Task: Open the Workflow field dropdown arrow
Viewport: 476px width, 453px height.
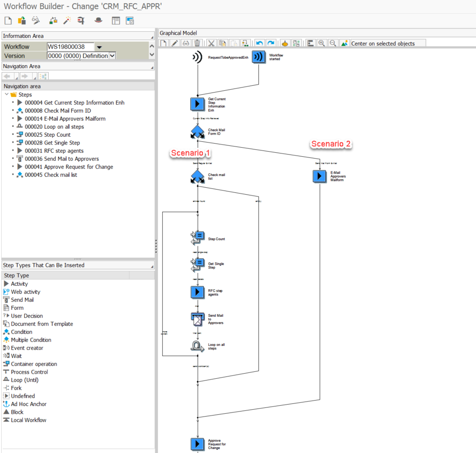Action: tap(99, 47)
